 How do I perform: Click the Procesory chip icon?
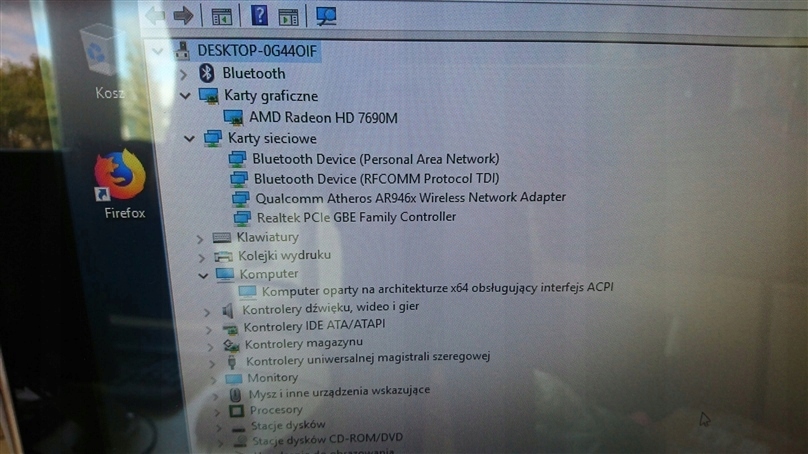tap(237, 411)
